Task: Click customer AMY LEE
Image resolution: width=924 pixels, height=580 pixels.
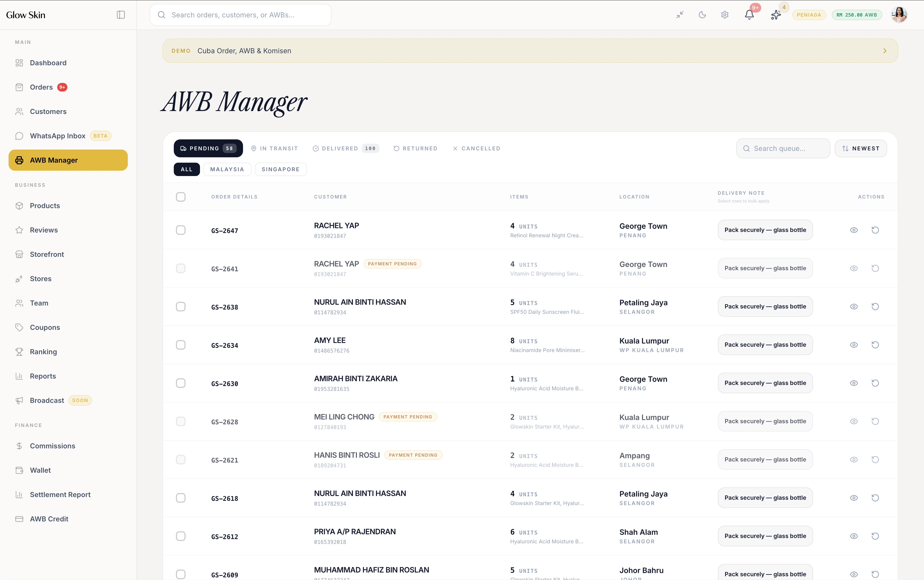Action: click(x=330, y=341)
